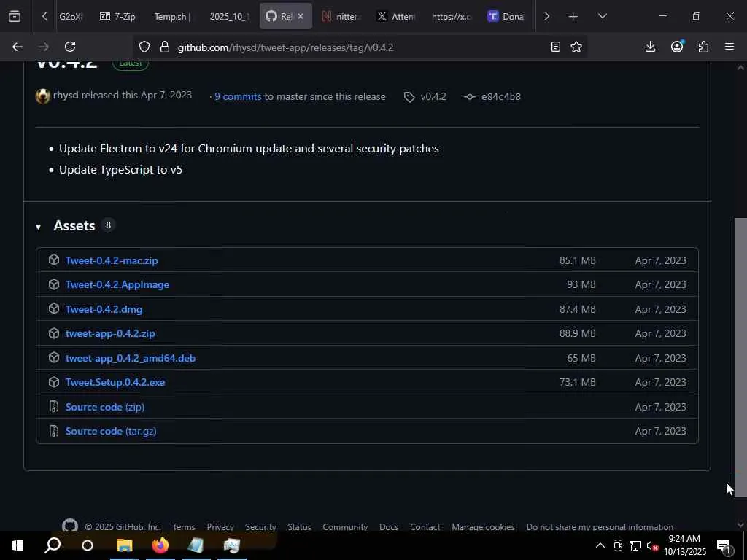Open GitHub Security footer link
Viewport: 747px width, 560px height.
(x=260, y=526)
